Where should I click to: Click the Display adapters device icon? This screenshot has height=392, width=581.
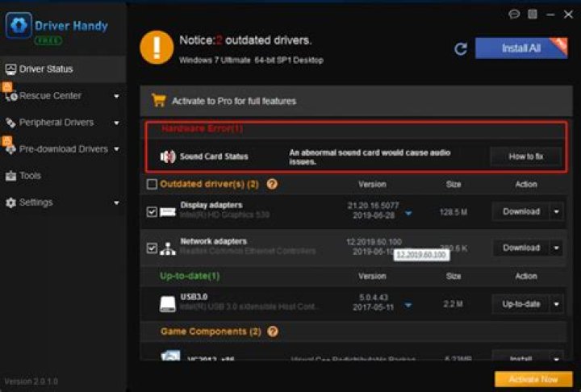pyautogui.click(x=168, y=212)
